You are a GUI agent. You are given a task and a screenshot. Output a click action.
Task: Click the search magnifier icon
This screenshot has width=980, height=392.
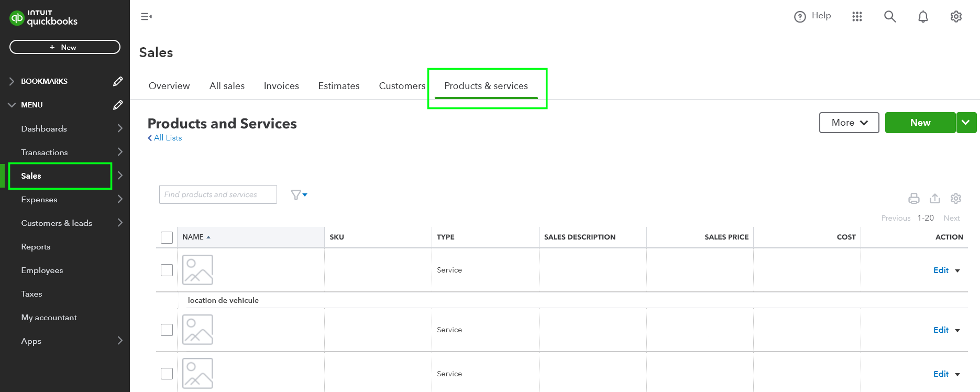(x=890, y=17)
